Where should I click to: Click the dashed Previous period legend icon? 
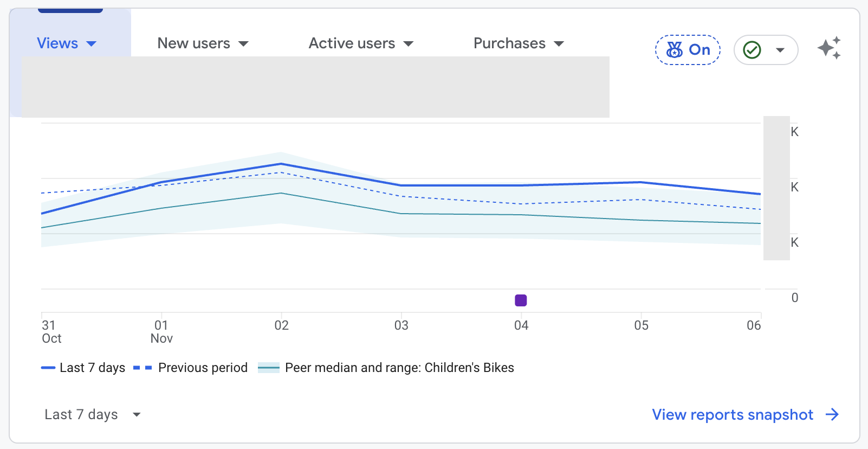[142, 368]
